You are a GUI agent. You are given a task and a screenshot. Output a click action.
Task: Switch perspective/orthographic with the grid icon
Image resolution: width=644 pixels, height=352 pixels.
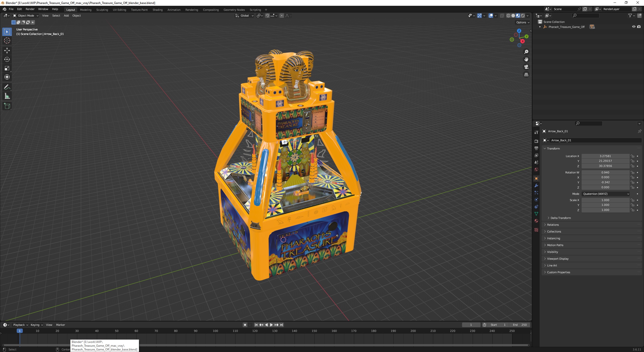[x=526, y=75]
